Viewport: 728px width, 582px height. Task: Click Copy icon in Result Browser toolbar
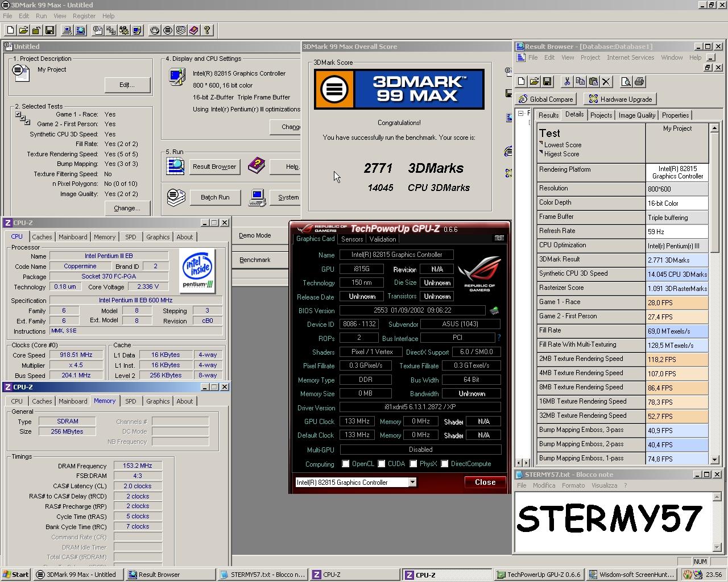pos(580,82)
